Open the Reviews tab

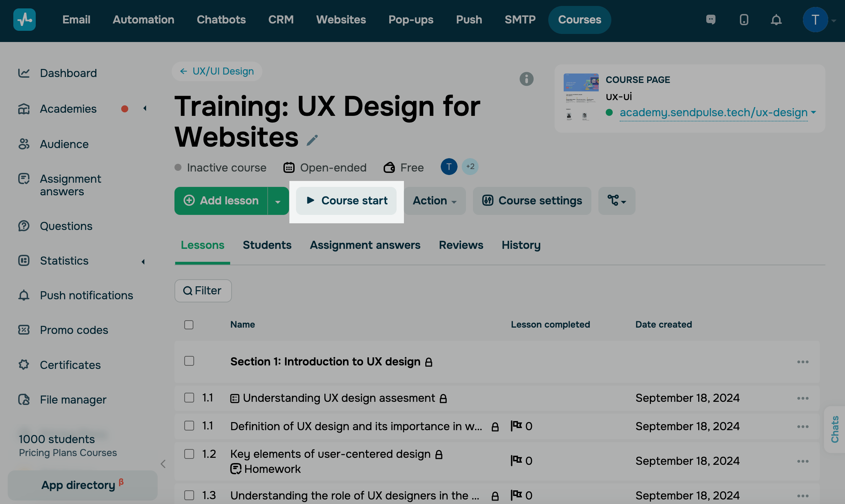461,245
